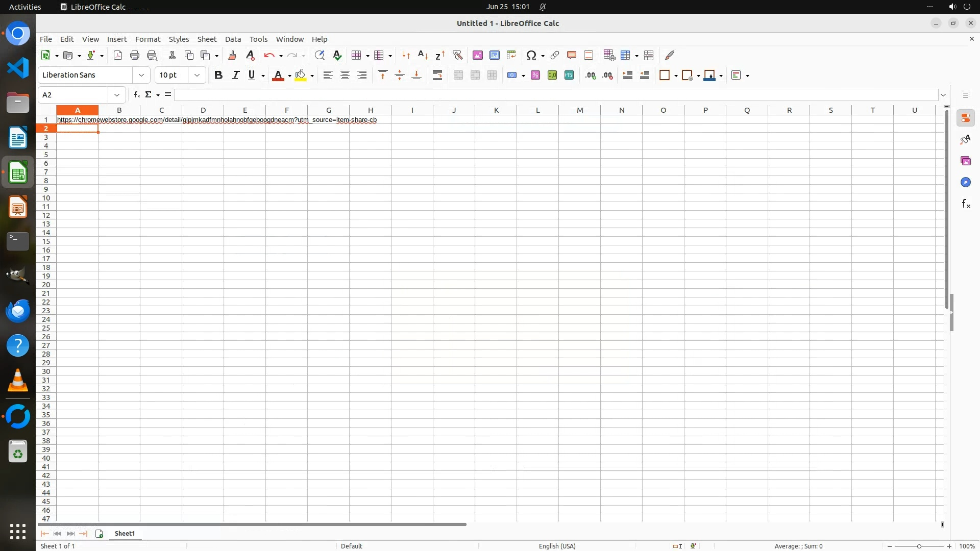Click the yellow background color swatch
The height and width of the screenshot is (551, 980).
(300, 75)
